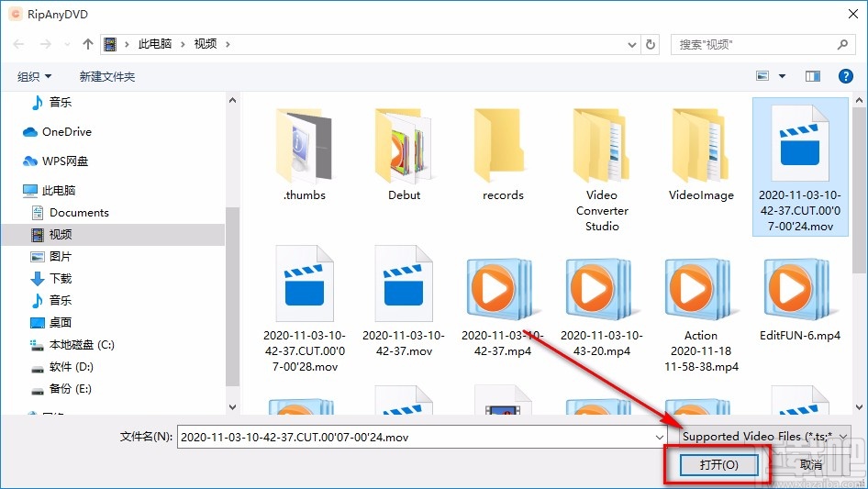868x489 pixels.
Task: Close the RipAnyDVD dialog
Action: click(853, 14)
